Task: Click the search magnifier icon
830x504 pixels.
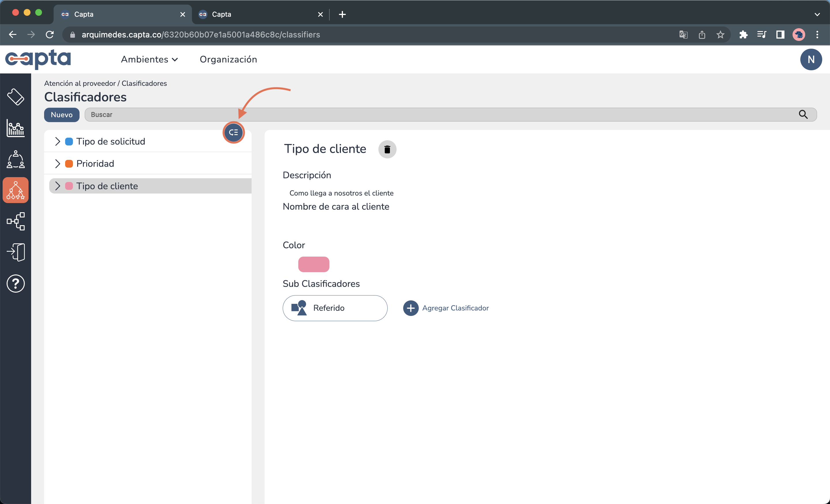Action: pos(803,114)
